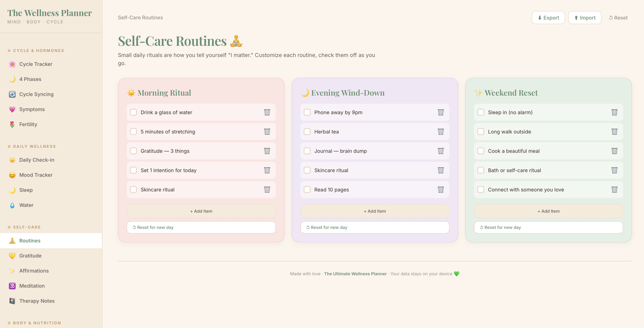Trash the Evening Wind-Down 'Skincare ritual' item
644x328 pixels.
click(440, 170)
